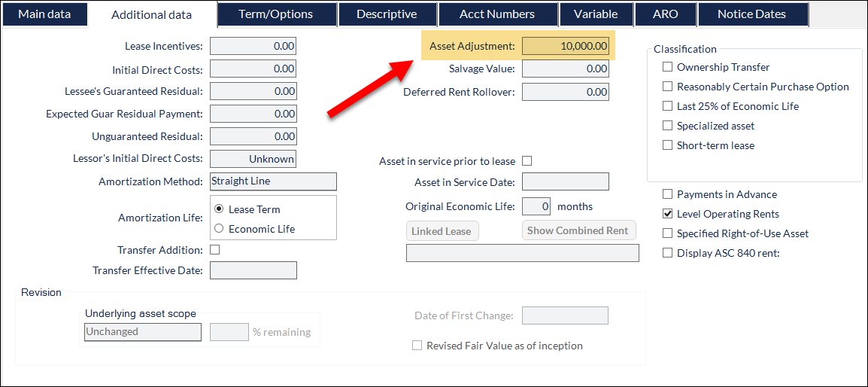Viewport: 868px width, 387px height.
Task: Check Asset in service prior to lease
Action: [x=527, y=161]
